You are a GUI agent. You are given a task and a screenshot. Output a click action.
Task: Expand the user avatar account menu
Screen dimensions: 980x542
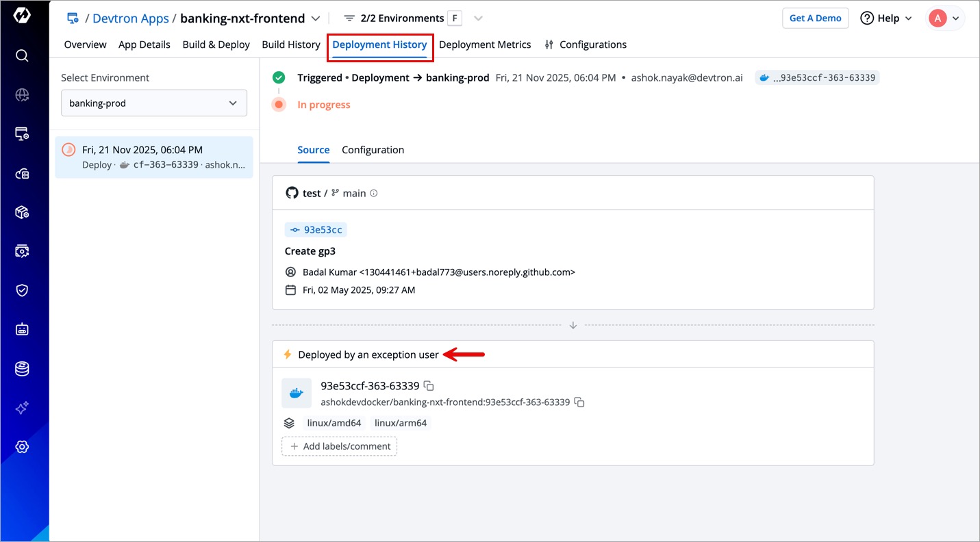click(946, 18)
